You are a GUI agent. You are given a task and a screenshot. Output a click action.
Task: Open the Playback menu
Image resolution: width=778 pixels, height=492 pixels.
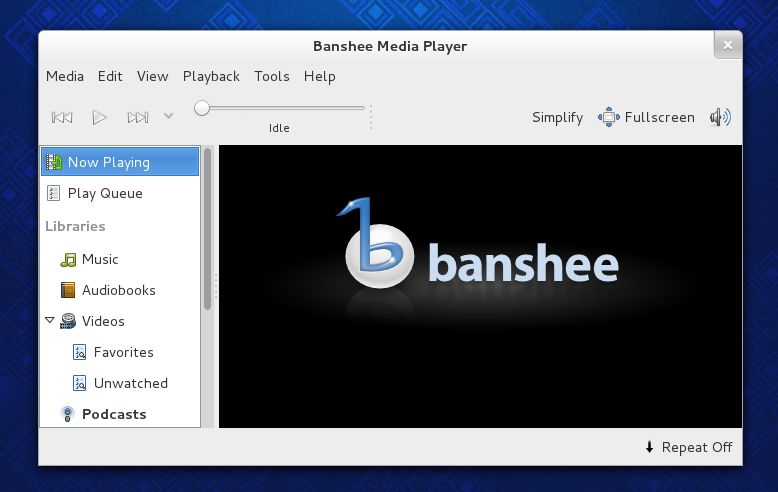[x=211, y=76]
